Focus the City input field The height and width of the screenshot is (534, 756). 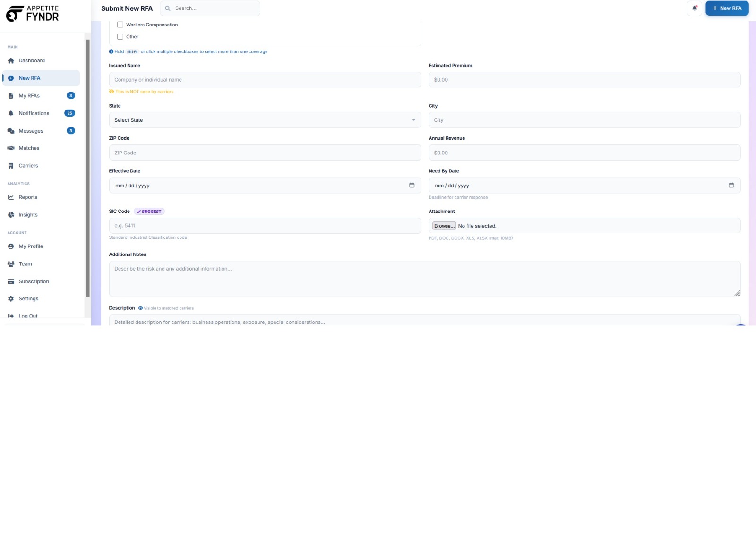point(584,120)
